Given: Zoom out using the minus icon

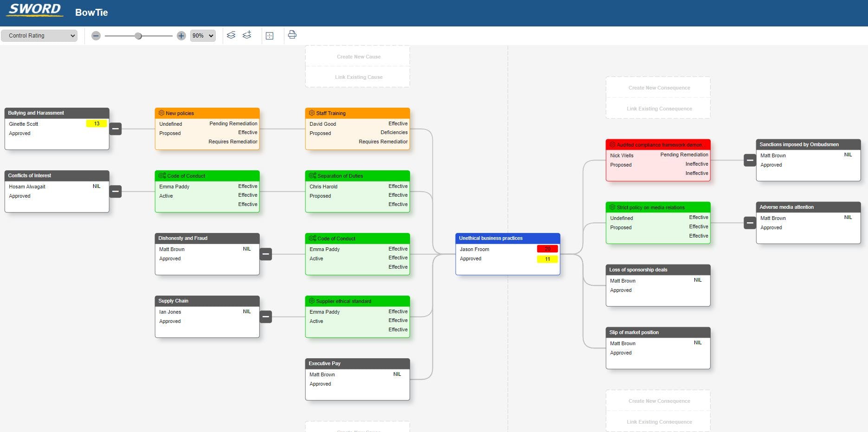Looking at the screenshot, I should pos(96,35).
